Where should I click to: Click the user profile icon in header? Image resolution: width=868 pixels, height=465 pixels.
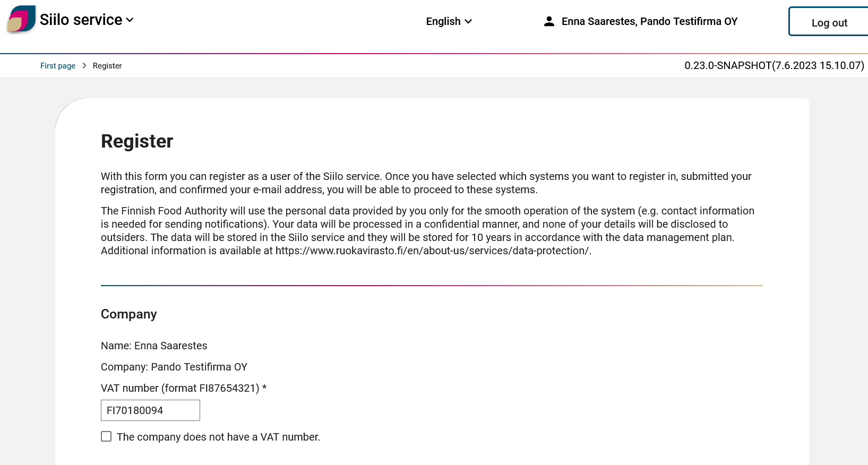click(549, 21)
